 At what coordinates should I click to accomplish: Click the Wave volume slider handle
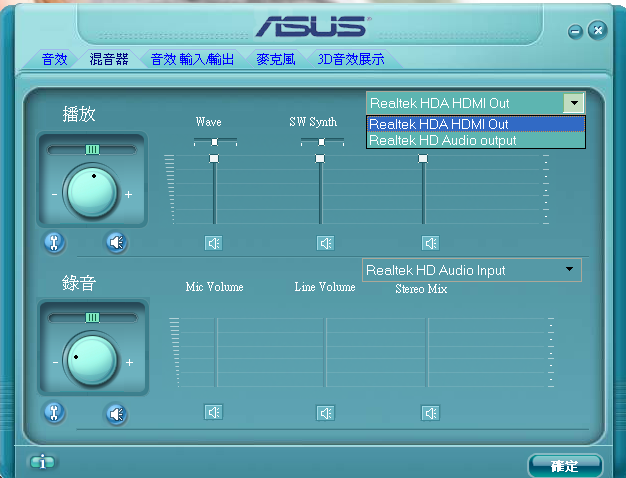click(214, 159)
